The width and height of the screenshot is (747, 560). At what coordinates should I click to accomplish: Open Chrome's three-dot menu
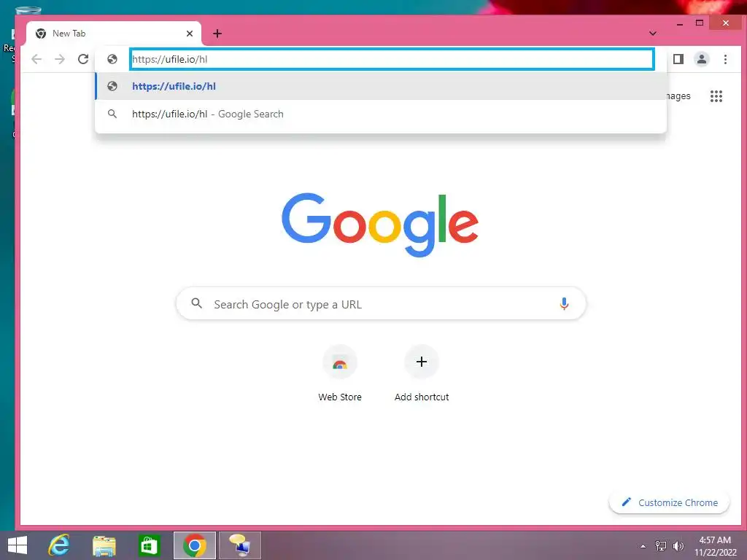pos(725,59)
